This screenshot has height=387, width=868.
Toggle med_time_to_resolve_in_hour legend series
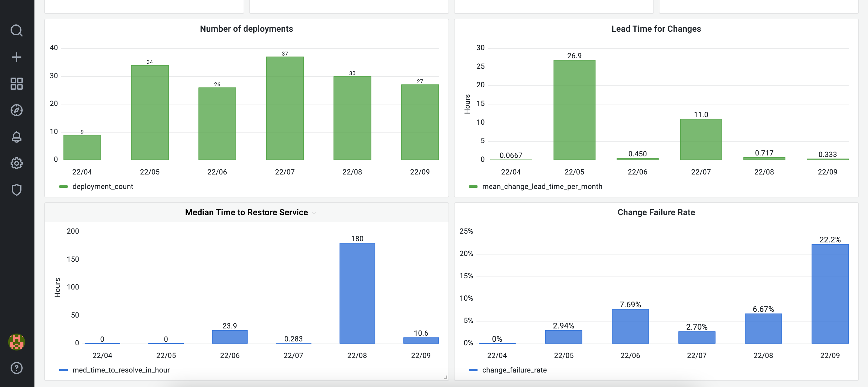click(121, 370)
